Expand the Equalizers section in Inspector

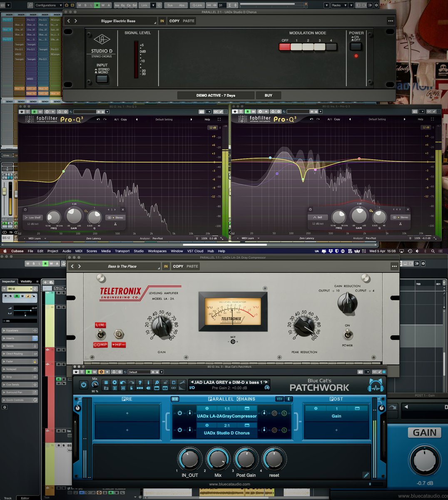pyautogui.click(x=20, y=330)
